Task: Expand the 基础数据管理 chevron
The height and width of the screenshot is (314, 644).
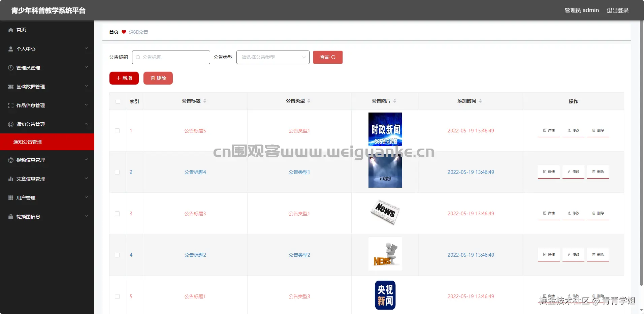Action: click(x=86, y=86)
